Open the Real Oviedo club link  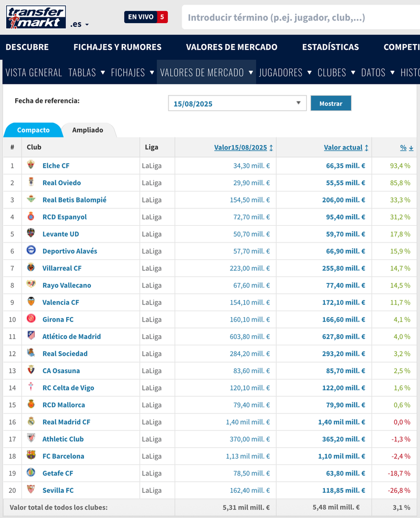(61, 183)
